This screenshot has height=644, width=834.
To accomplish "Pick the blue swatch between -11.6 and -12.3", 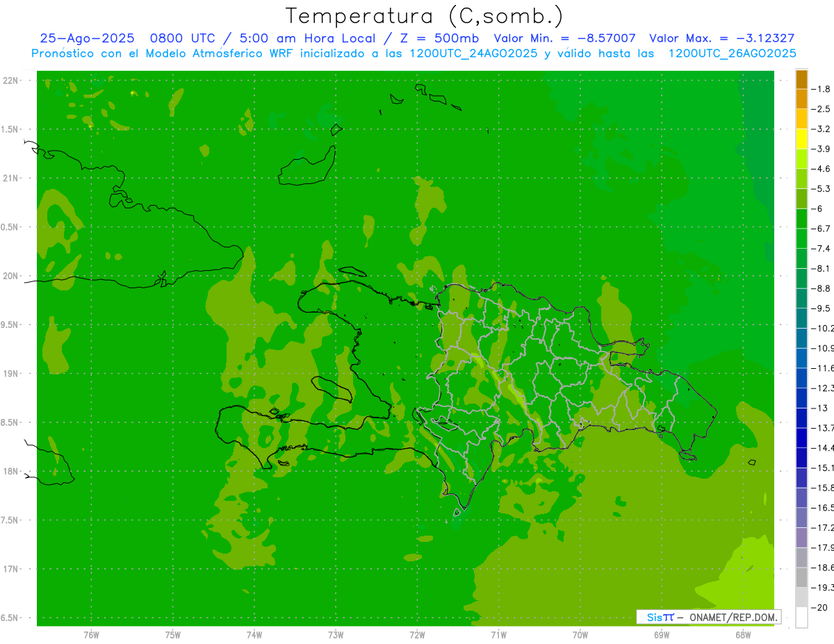I will coord(801,378).
